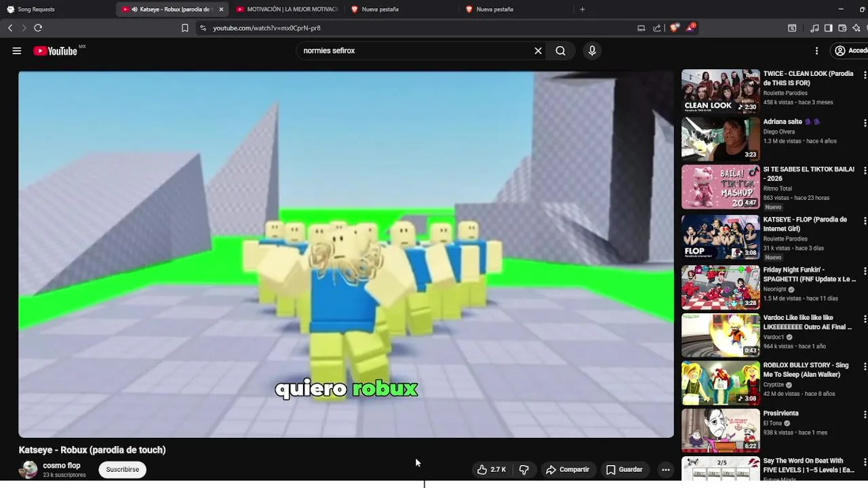Open the YouTube hamburger guide menu

(17, 51)
